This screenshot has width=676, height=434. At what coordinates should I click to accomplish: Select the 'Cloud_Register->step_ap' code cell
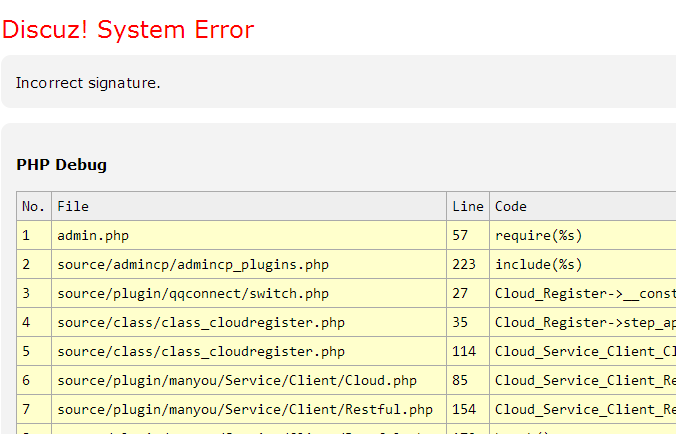click(583, 322)
